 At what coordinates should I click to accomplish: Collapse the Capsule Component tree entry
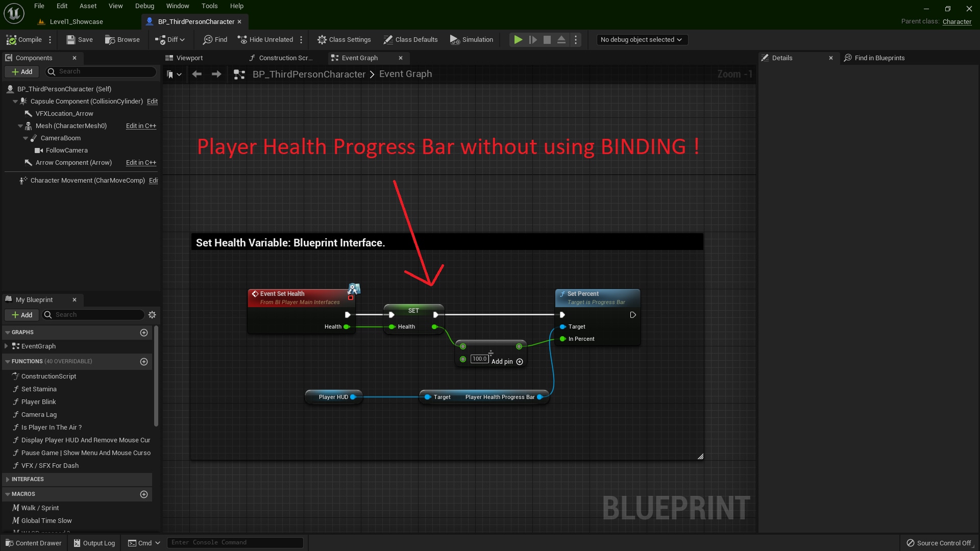(15, 102)
